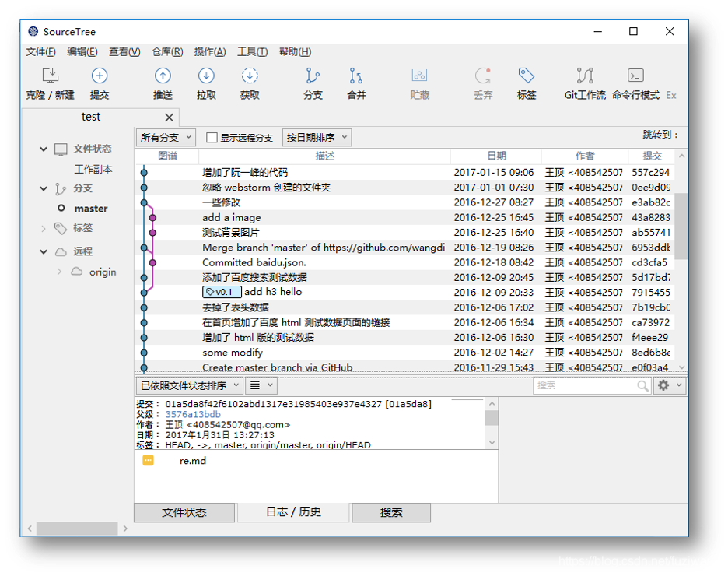Viewport: 728px width, 576px height.
Task: Select the file re.md in the file list
Action: tap(193, 461)
